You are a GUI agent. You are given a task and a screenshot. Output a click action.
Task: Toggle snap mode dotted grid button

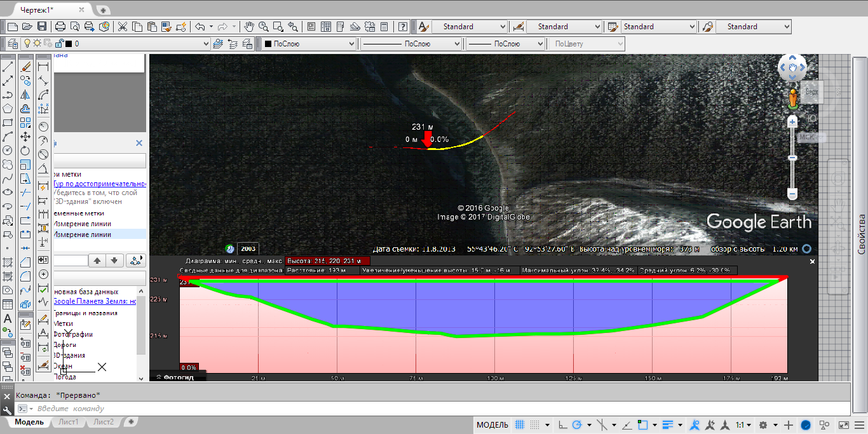pos(535,425)
